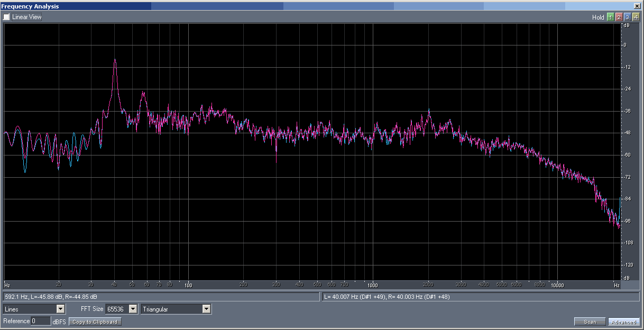
Task: Open the Lines display style dropdown
Action: coord(60,309)
